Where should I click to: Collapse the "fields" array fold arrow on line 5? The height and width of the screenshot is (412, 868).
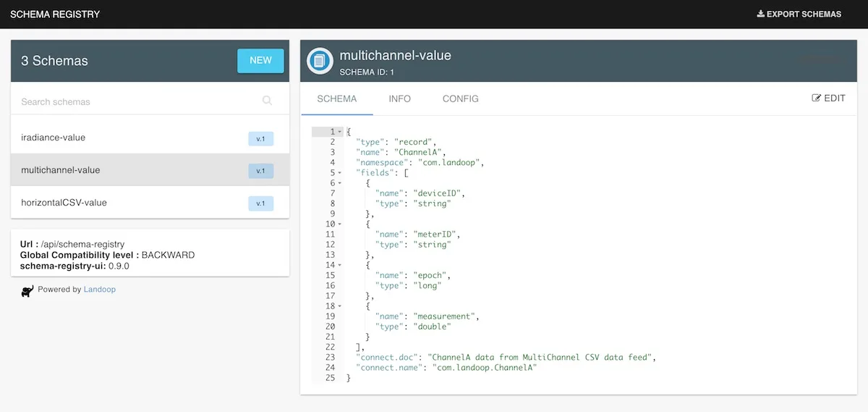[x=340, y=173]
